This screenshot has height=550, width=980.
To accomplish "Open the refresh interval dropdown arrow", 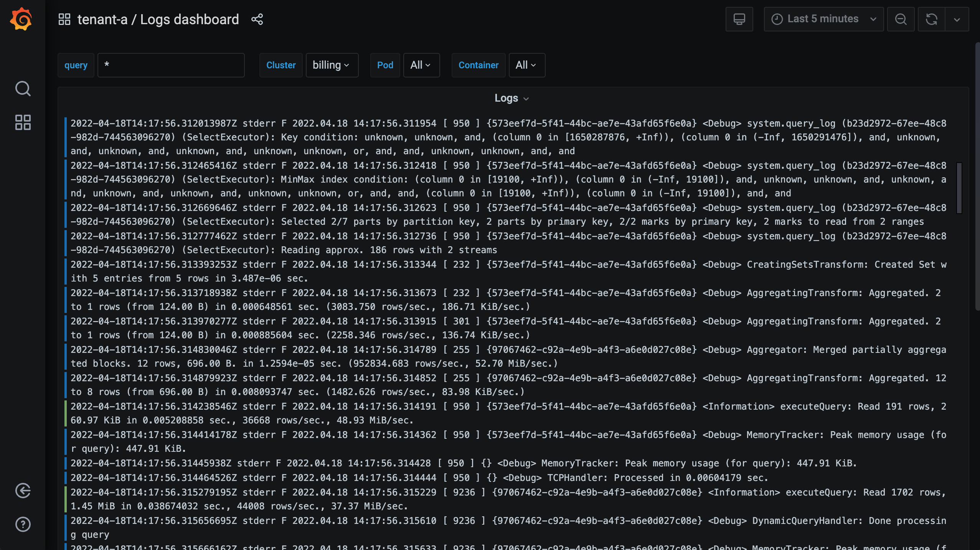I will (957, 19).
